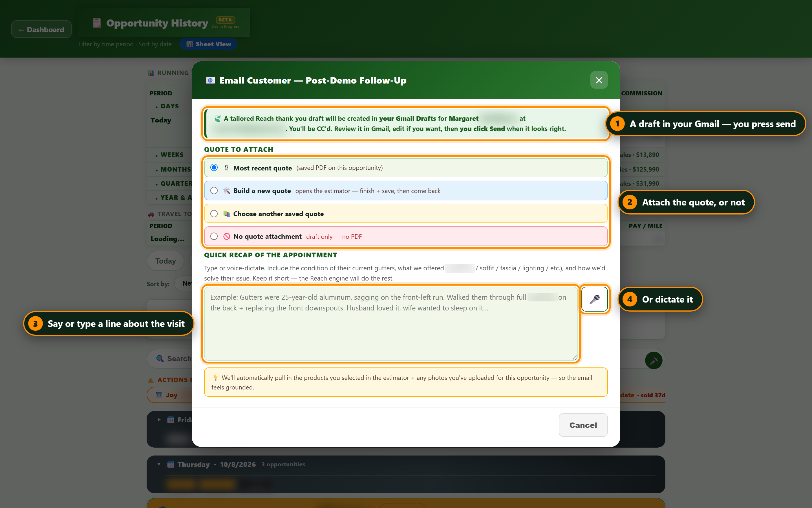
Task: Click the calendar icon on the Joy chip
Action: point(159,395)
